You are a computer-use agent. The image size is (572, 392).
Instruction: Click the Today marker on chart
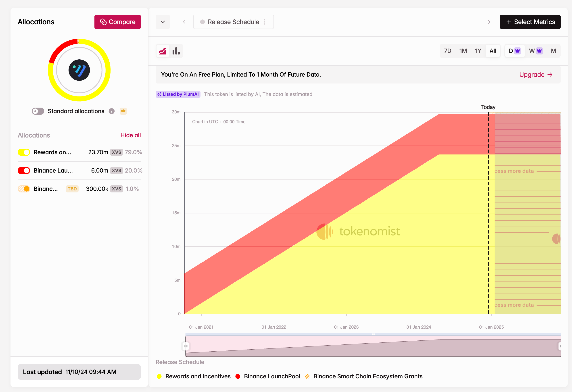coord(488,106)
